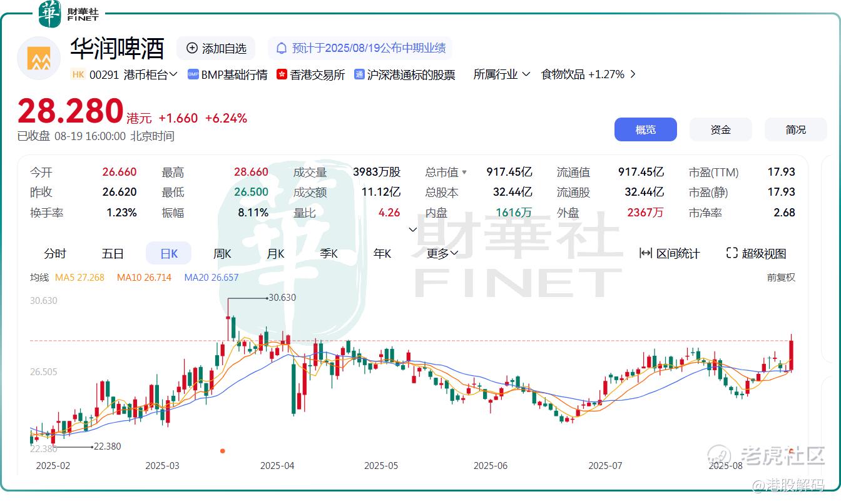Switch to the 分时 chart tab
Screen dimensions: 841x504
pyautogui.click(x=55, y=253)
